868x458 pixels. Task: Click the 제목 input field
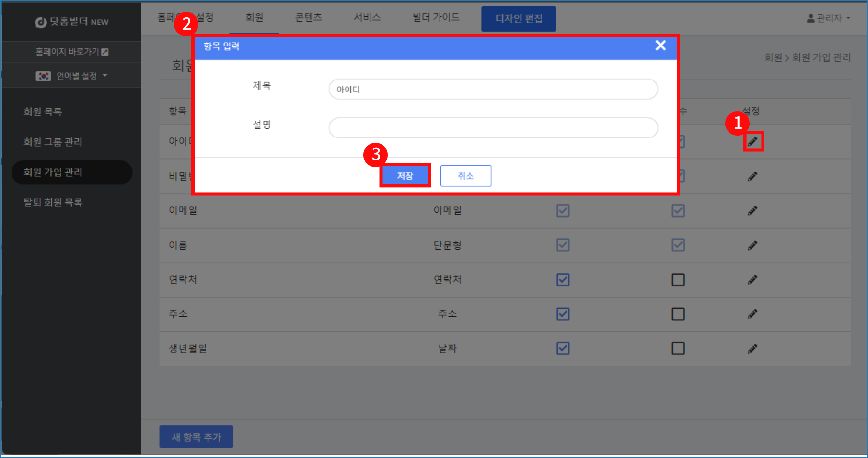[x=493, y=89]
